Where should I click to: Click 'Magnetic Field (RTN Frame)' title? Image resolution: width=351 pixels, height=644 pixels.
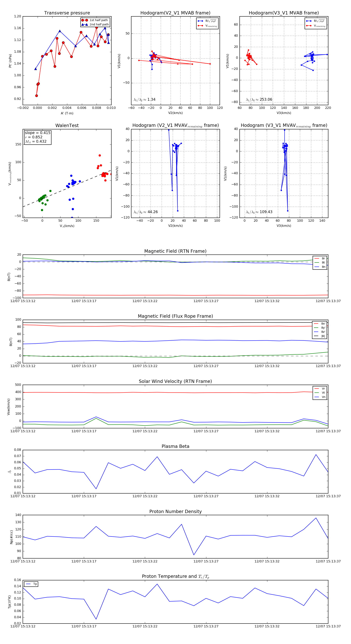[175, 251]
